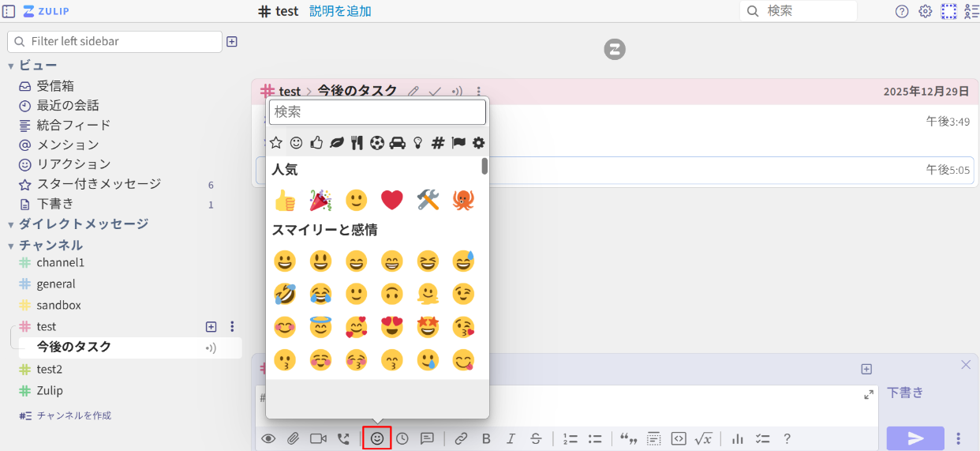Open saved snippets speech bubble icon
980x451 pixels.
click(427, 438)
